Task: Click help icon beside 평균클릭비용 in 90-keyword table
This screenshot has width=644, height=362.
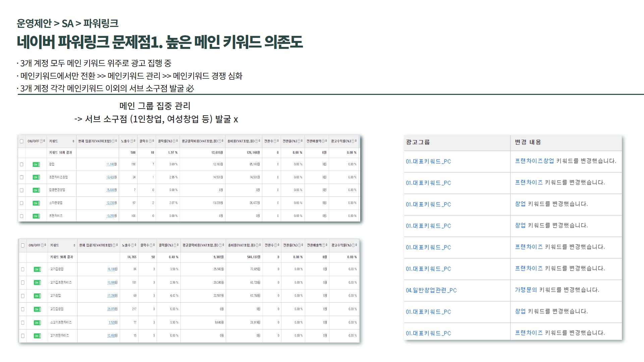Action: click(x=220, y=245)
